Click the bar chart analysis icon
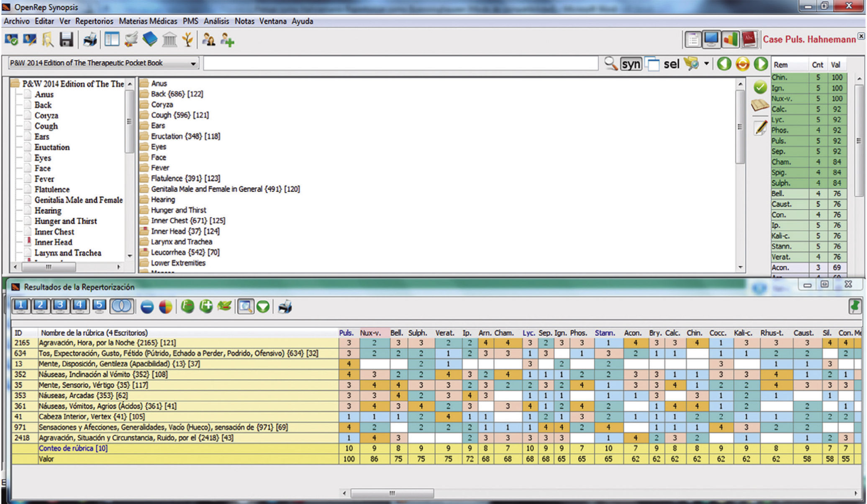 click(x=730, y=39)
